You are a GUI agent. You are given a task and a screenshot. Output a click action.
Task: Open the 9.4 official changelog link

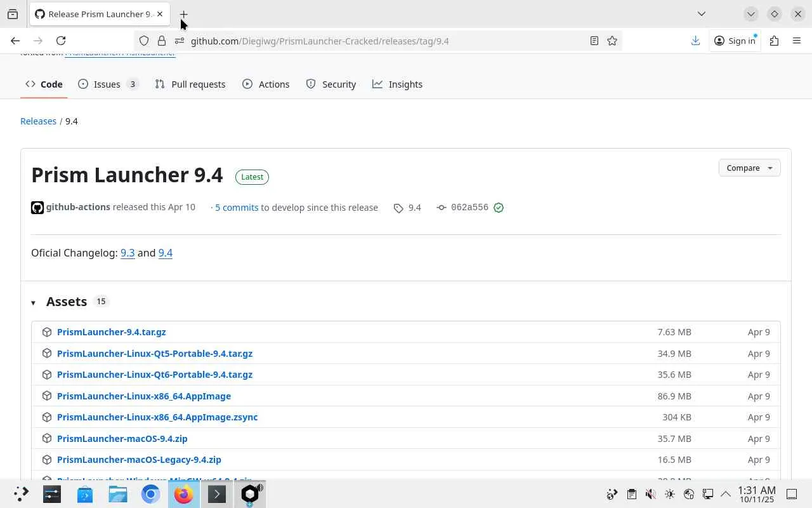point(166,253)
